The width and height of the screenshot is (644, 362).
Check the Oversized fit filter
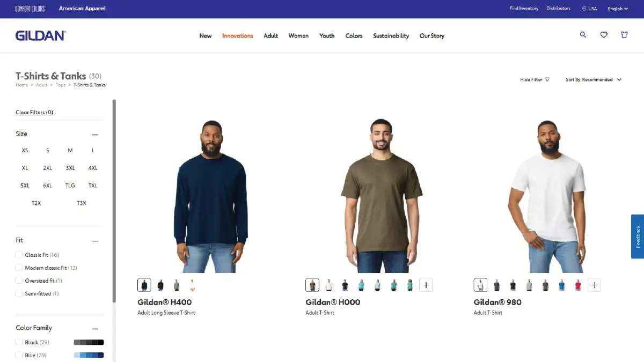[19, 280]
